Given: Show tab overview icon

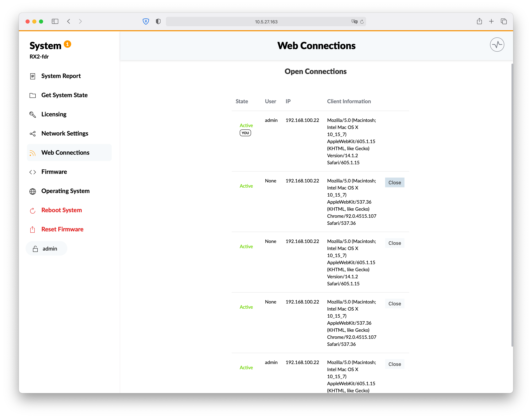Looking at the screenshot, I should coord(504,22).
